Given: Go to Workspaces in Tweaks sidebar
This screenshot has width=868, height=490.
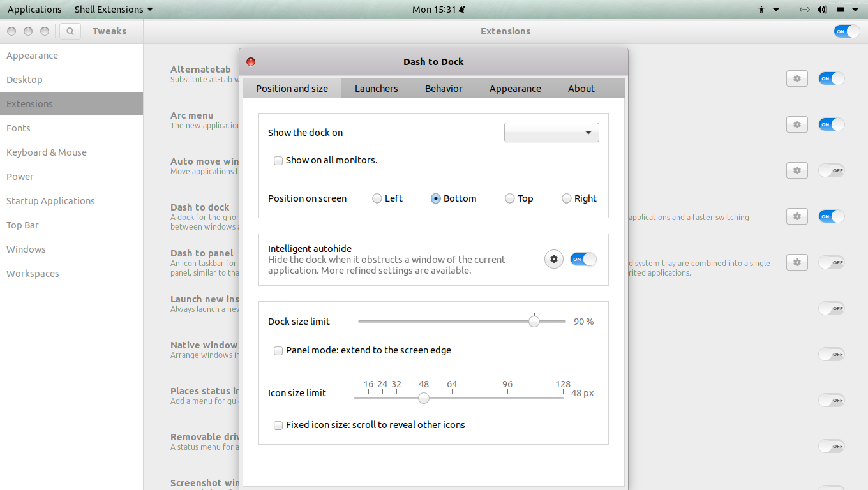Looking at the screenshot, I should click(x=71, y=274).
